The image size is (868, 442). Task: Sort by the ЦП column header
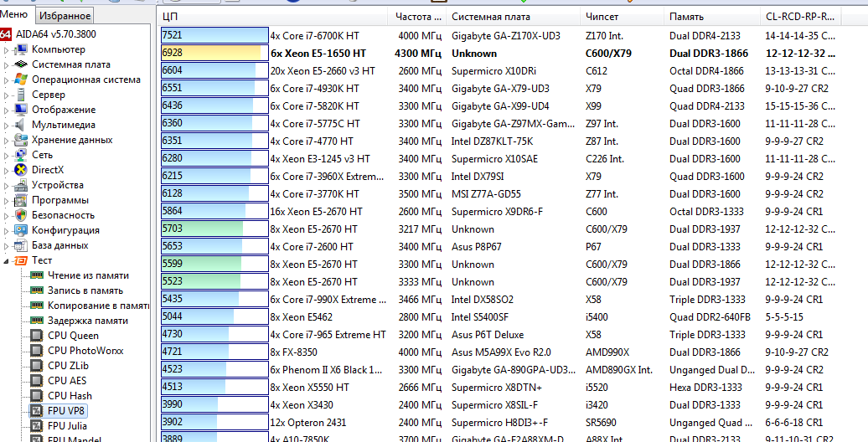pos(272,17)
